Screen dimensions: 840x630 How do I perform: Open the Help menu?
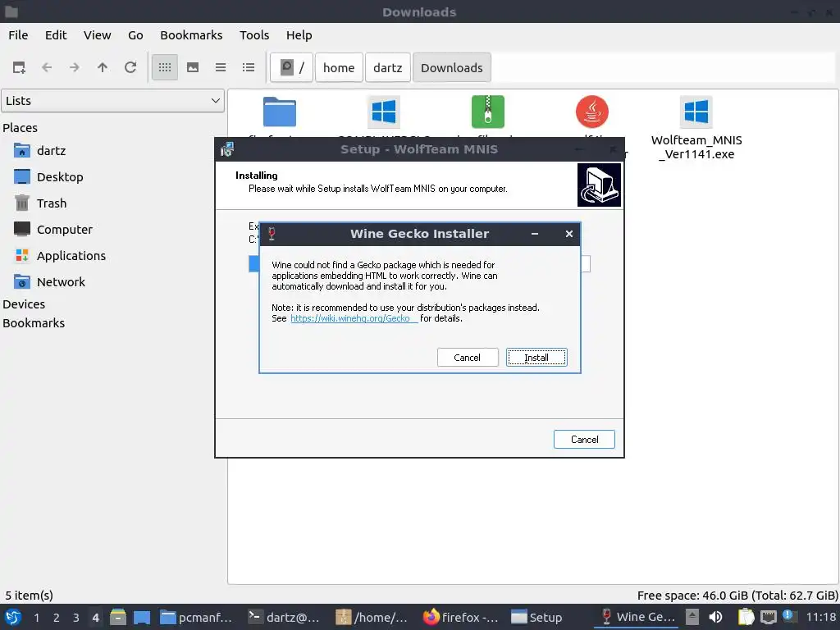click(x=299, y=35)
